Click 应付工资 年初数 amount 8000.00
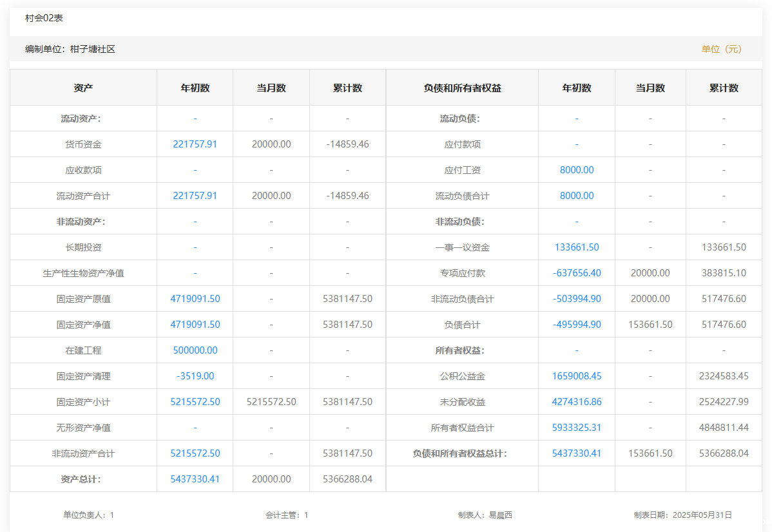Screen dimensions: 772x532 [x=576, y=170]
